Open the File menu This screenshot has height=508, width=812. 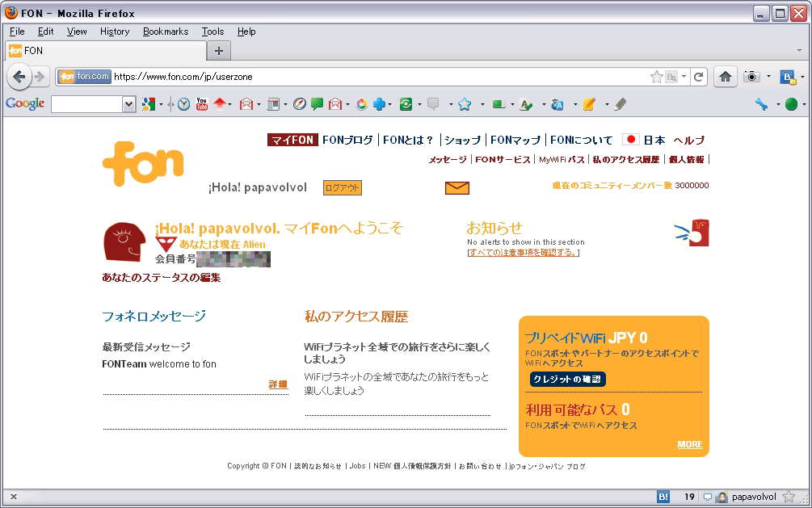pos(17,31)
